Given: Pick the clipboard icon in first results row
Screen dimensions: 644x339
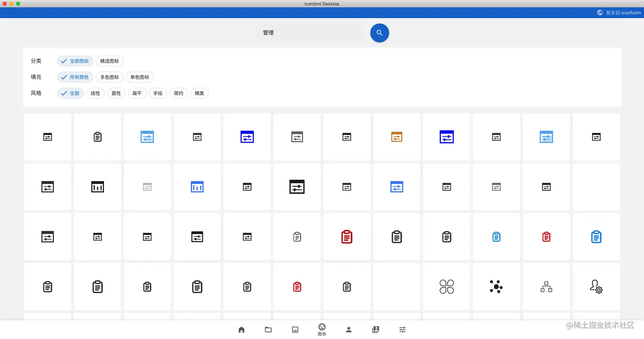Looking at the screenshot, I should click(x=98, y=137).
